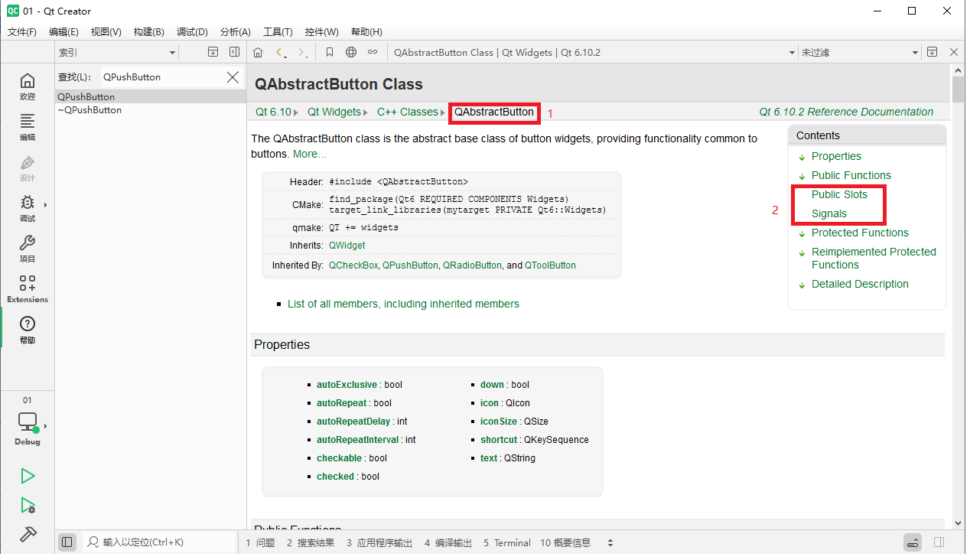The image size is (970, 560).
Task: Follow C++ Classes breadcrumb link
Action: coord(408,112)
